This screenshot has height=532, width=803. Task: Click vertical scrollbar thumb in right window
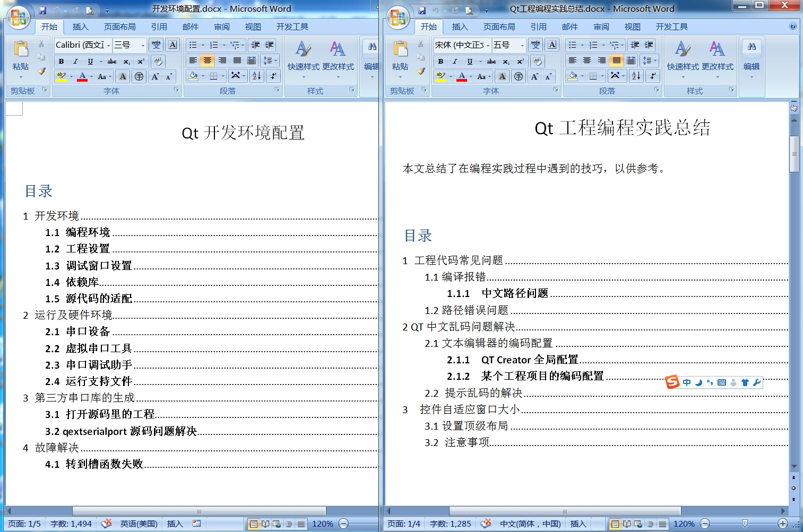[794, 154]
